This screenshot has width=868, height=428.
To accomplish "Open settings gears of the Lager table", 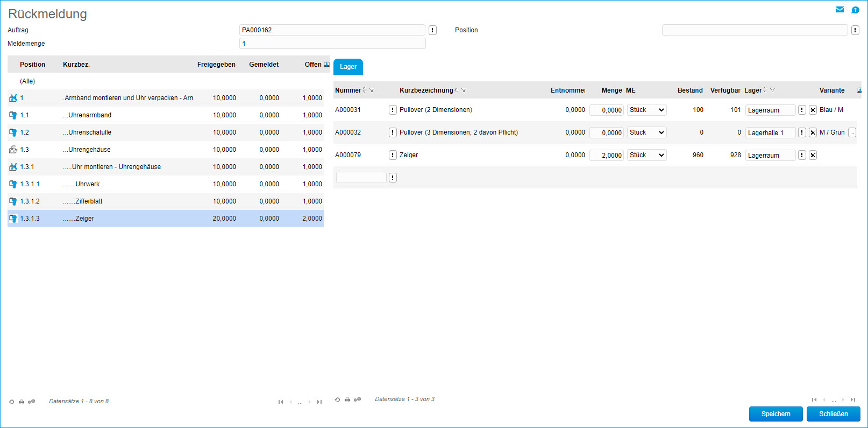I will 358,399.
